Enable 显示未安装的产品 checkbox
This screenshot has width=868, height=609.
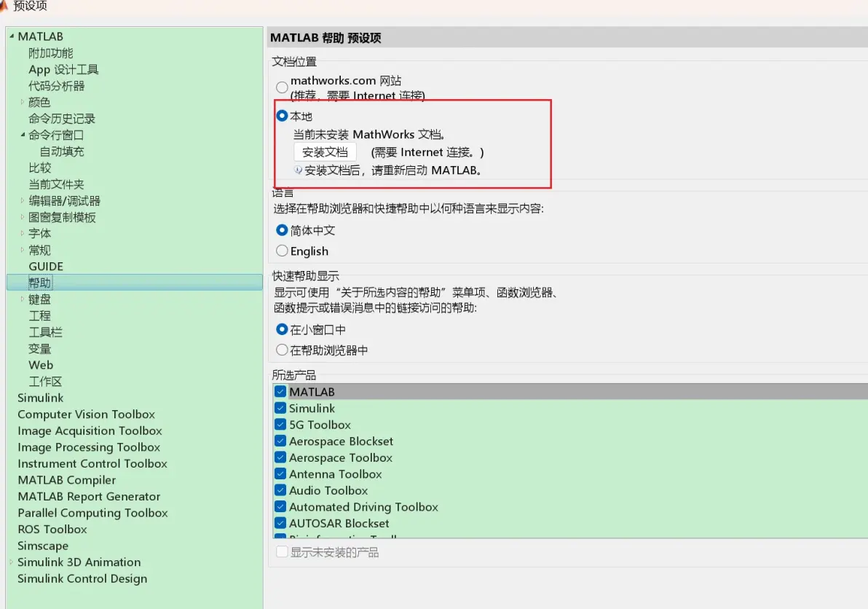(x=282, y=551)
